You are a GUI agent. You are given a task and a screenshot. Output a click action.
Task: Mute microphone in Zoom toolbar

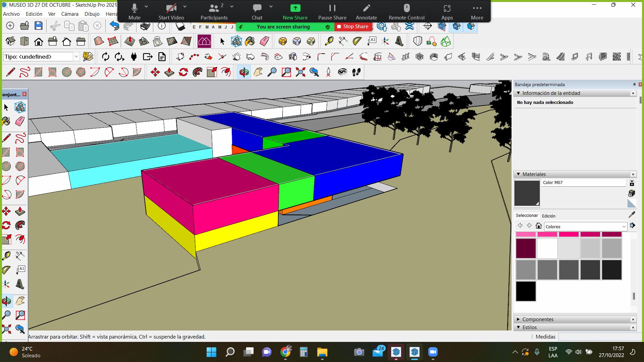(x=134, y=12)
